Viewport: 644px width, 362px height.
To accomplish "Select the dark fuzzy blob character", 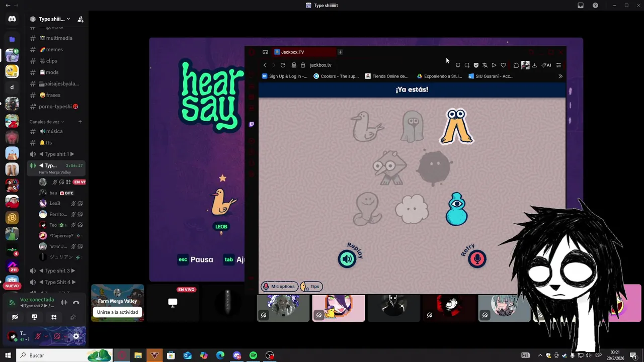I will coord(434,167).
